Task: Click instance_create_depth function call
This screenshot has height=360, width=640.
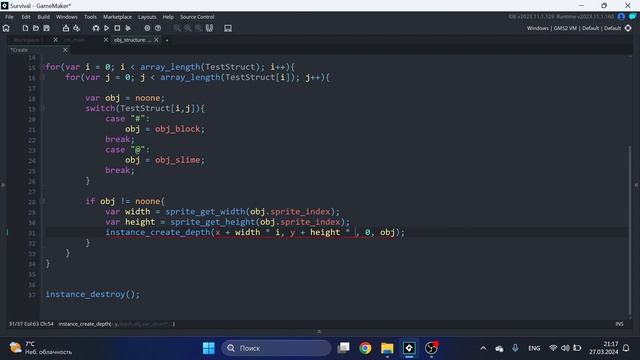Action: pos(158,232)
